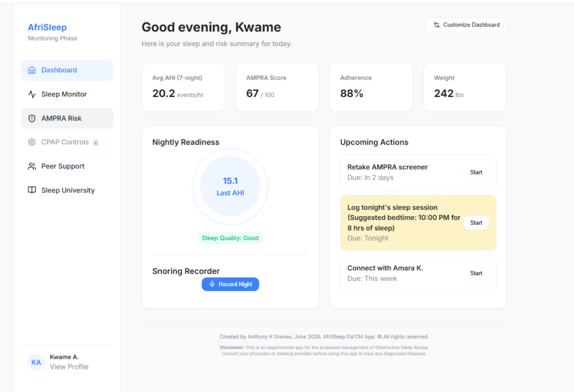Open the Weight 242 lbs card

(465, 87)
